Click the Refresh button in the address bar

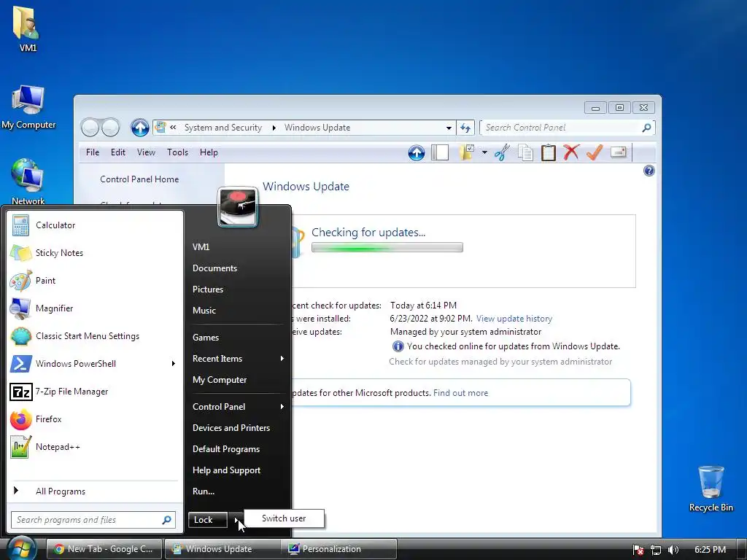[x=465, y=128]
